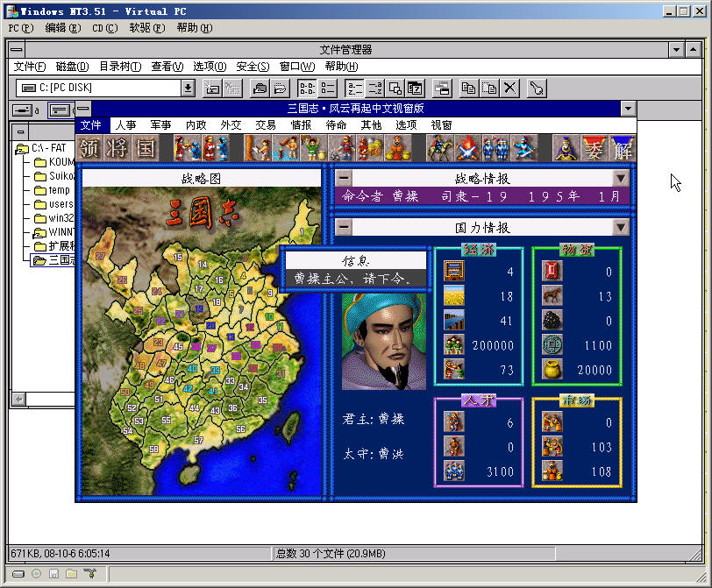
Task: Open the 外交 menu in game
Action: click(x=231, y=125)
